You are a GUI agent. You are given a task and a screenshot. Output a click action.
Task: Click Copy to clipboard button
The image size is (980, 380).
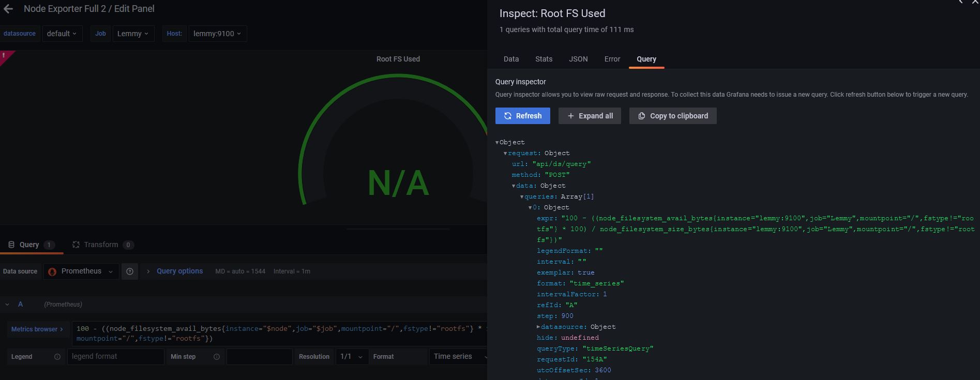click(x=673, y=116)
